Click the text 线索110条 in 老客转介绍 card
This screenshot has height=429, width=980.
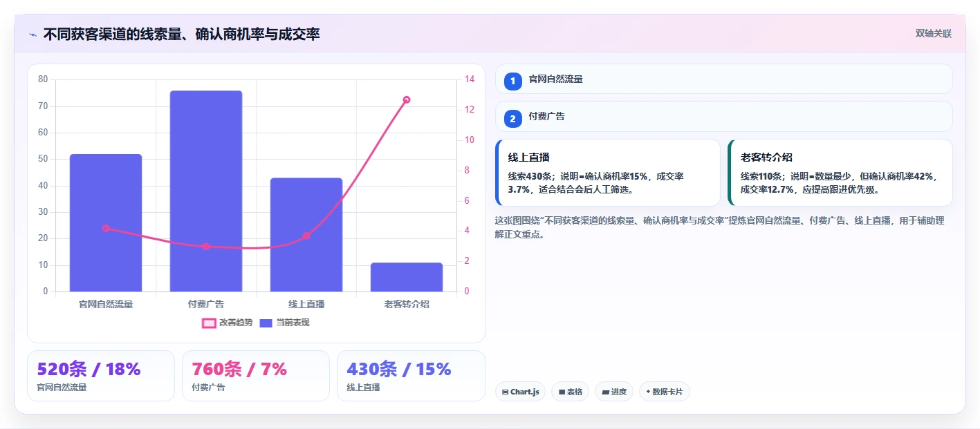tap(763, 176)
